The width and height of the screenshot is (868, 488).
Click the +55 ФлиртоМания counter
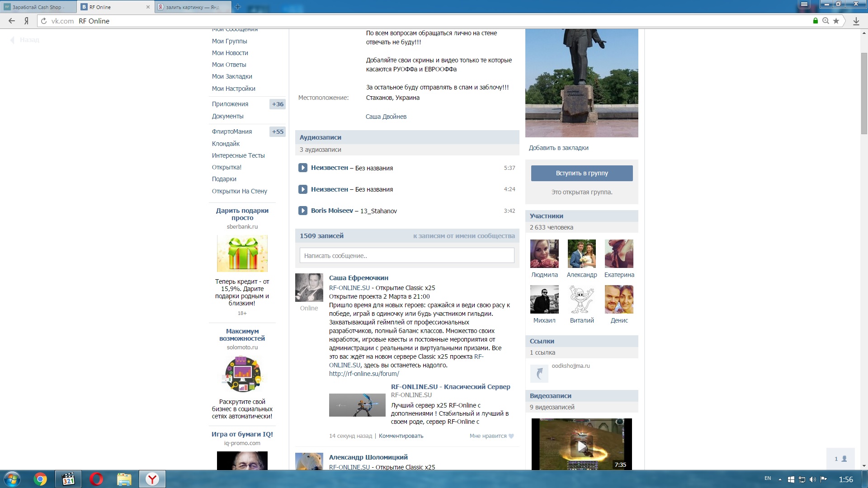[x=278, y=131]
